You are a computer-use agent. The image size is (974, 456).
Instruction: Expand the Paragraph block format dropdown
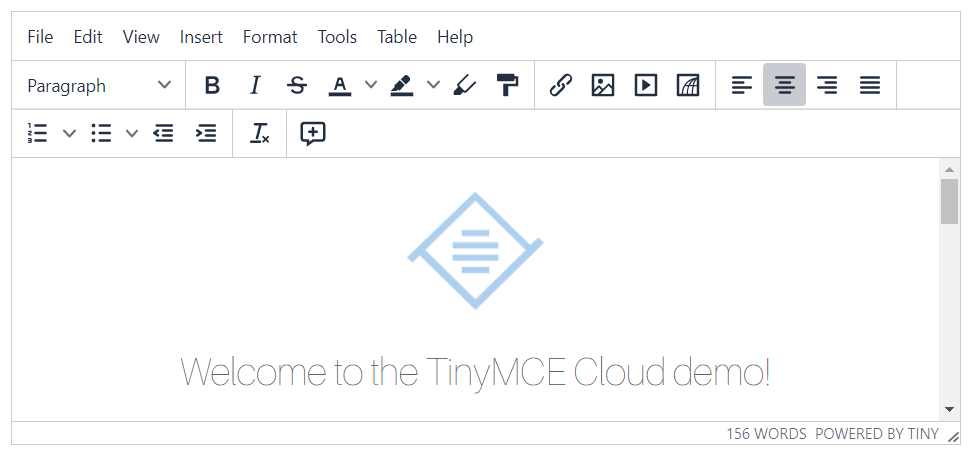coord(99,85)
